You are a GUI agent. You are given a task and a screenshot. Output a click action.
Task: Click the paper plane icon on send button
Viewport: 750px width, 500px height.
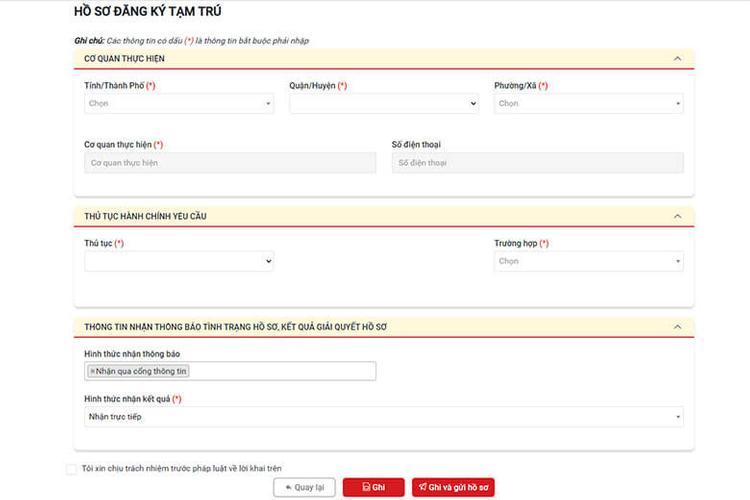tap(423, 488)
